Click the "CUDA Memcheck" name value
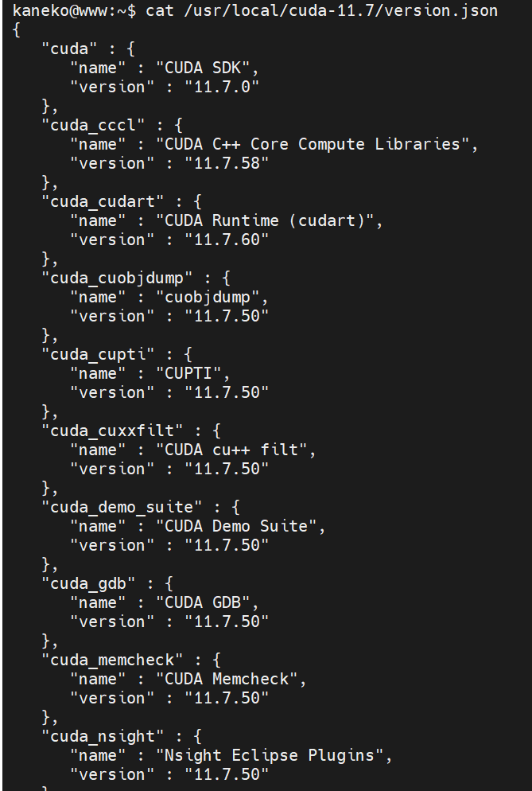 coord(227,679)
